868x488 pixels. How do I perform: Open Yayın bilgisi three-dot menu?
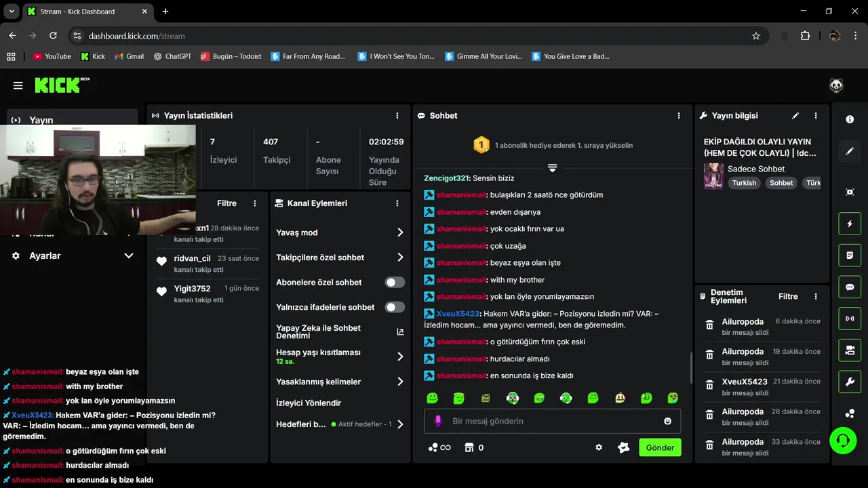(816, 116)
